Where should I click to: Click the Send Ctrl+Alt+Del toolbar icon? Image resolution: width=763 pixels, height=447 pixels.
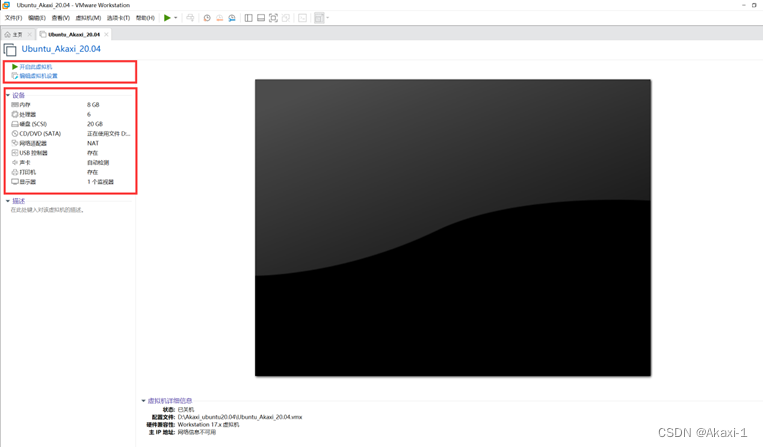(x=190, y=18)
